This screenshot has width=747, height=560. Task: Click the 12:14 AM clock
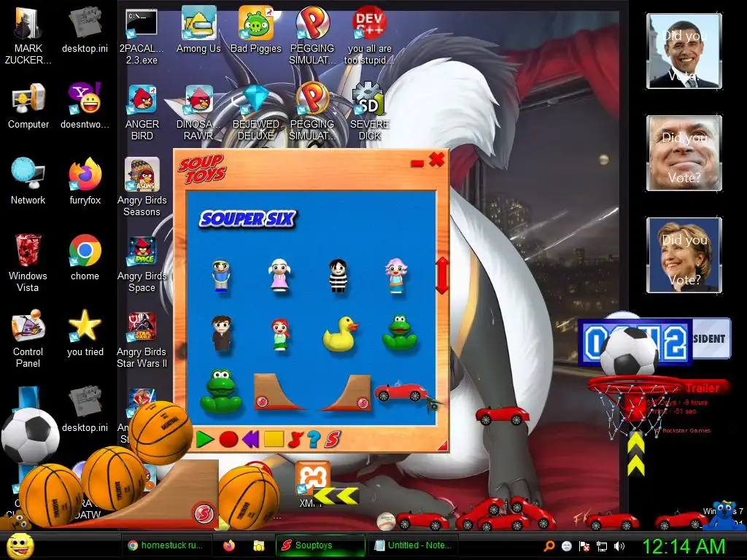pos(684,546)
